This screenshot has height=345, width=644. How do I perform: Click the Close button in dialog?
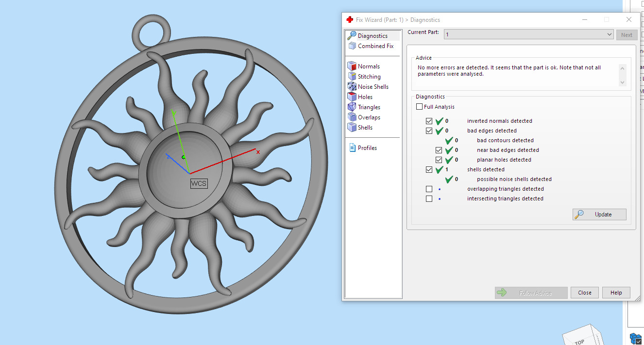tap(585, 293)
